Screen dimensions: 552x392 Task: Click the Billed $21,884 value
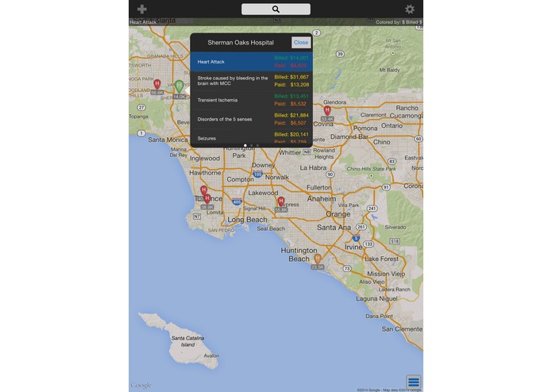(x=291, y=115)
